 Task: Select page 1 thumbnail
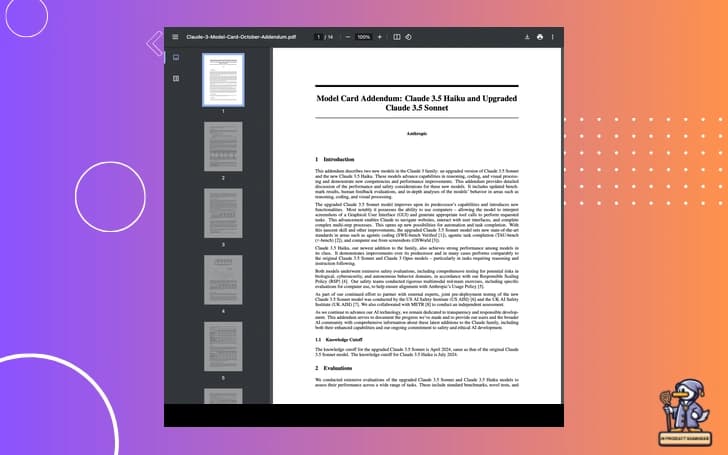[223, 80]
